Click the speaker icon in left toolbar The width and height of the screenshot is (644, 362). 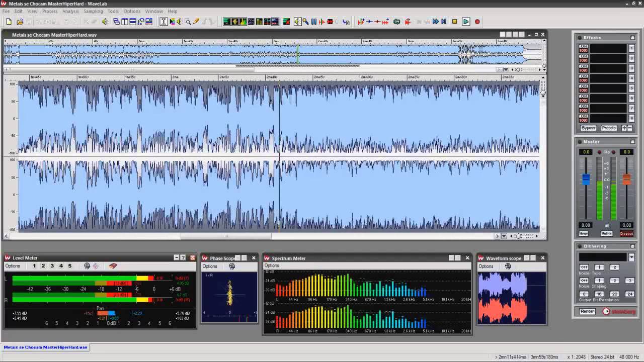tap(105, 22)
